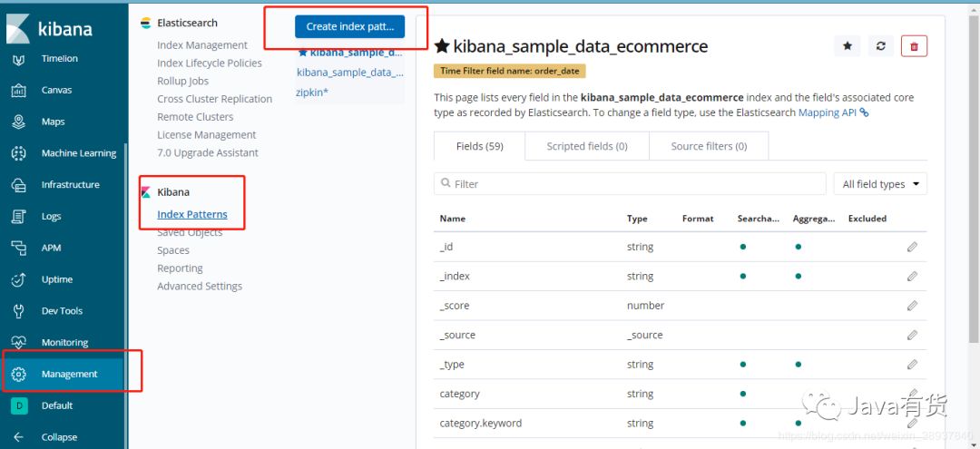Click the Excluded column header
This screenshot has height=449, width=980.
coord(867,219)
